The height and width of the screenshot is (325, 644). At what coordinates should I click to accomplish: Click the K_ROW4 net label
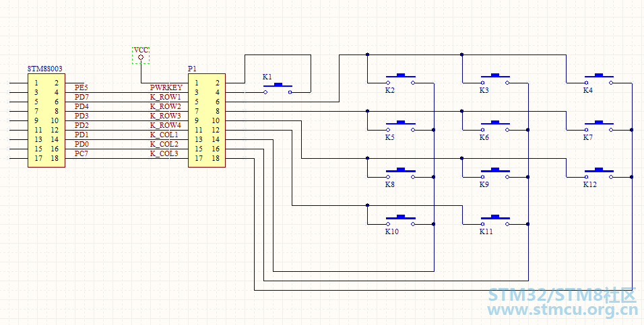click(x=166, y=125)
